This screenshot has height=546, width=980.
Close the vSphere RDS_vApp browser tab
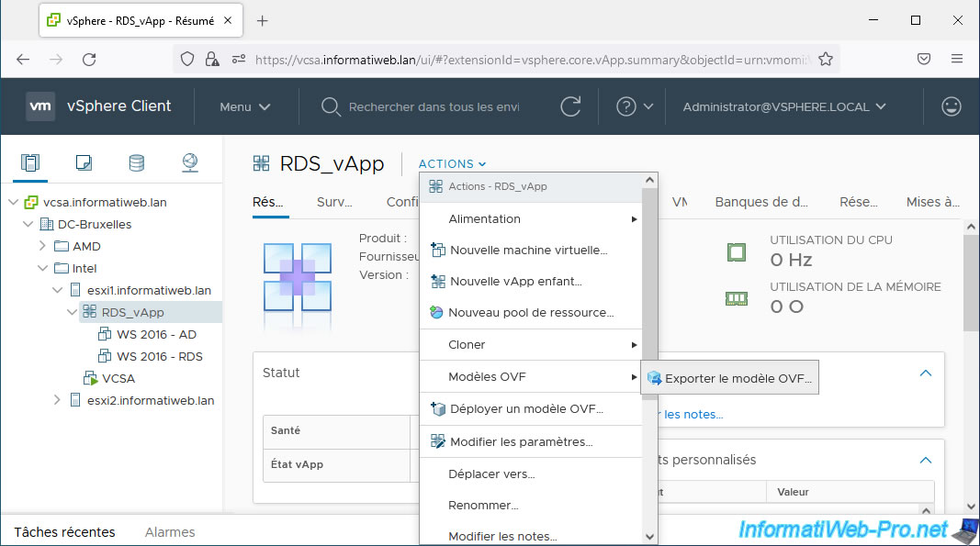coord(228,20)
